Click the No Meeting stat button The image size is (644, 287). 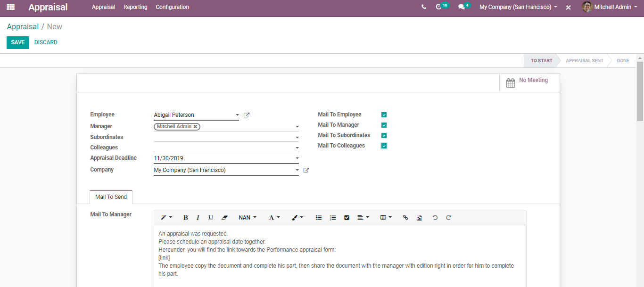pyautogui.click(x=529, y=82)
